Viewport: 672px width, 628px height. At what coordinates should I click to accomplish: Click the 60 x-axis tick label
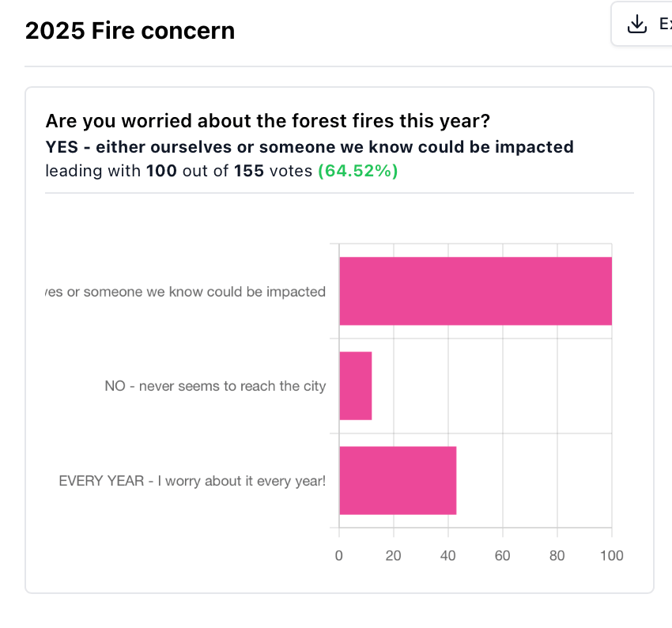tap(502, 555)
